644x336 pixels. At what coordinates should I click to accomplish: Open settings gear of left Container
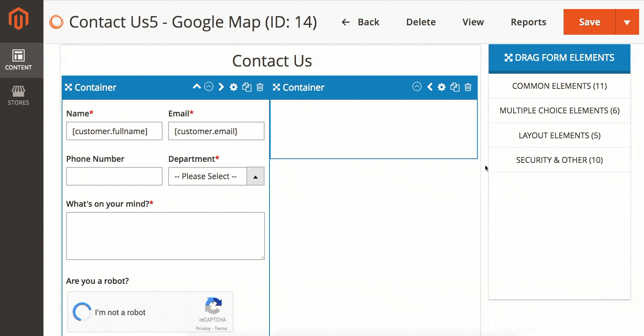point(234,87)
